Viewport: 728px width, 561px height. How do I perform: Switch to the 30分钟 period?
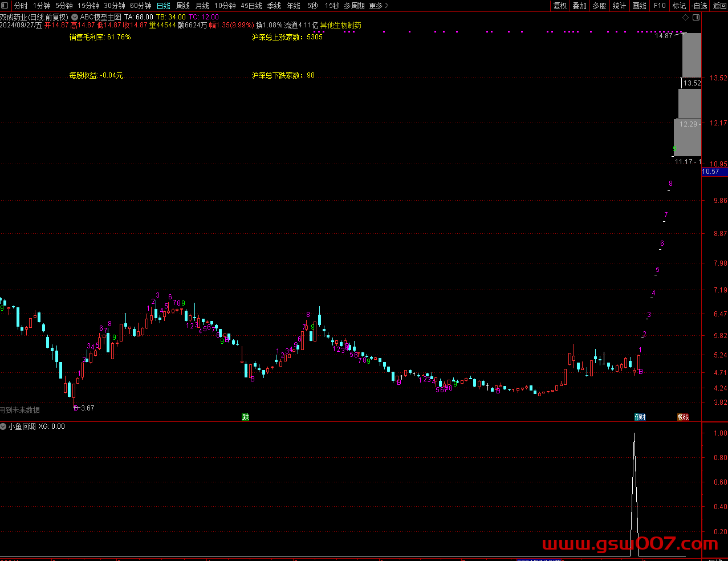point(115,6)
